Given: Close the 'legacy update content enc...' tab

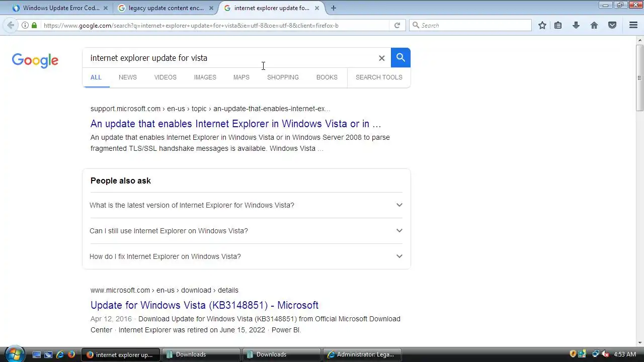Looking at the screenshot, I should pos(211,8).
